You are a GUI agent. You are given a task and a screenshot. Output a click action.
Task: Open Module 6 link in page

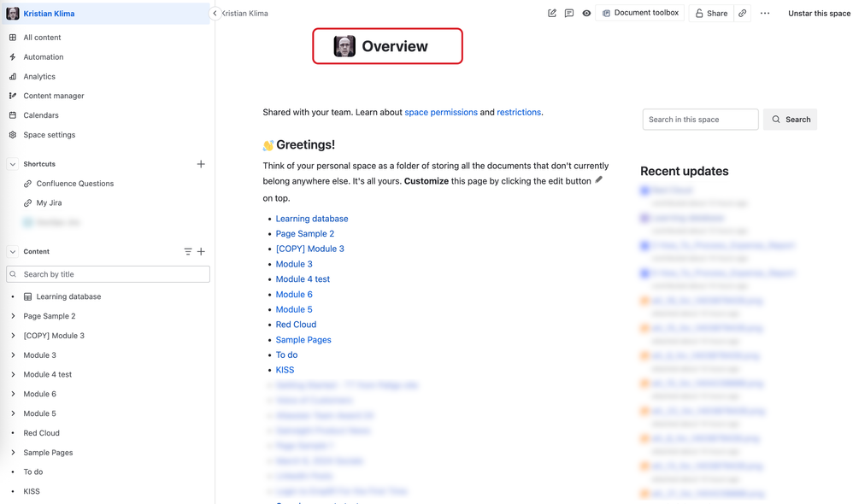coord(294,294)
